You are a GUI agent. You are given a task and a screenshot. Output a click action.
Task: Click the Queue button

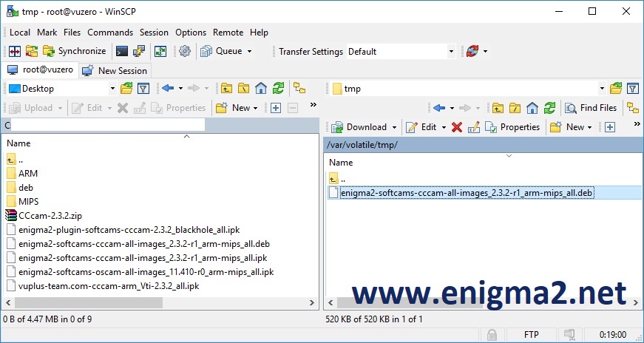(221, 51)
